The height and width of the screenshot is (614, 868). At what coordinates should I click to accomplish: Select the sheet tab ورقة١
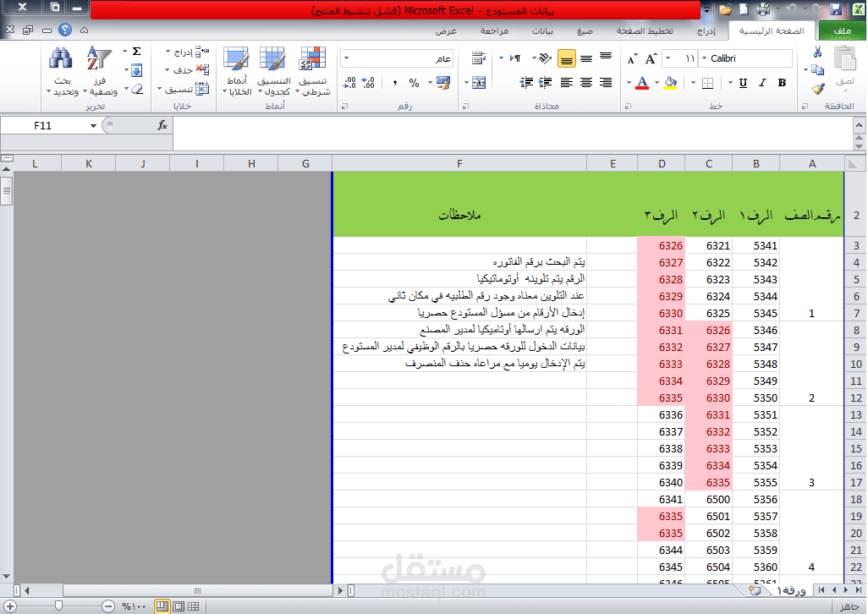tap(791, 591)
